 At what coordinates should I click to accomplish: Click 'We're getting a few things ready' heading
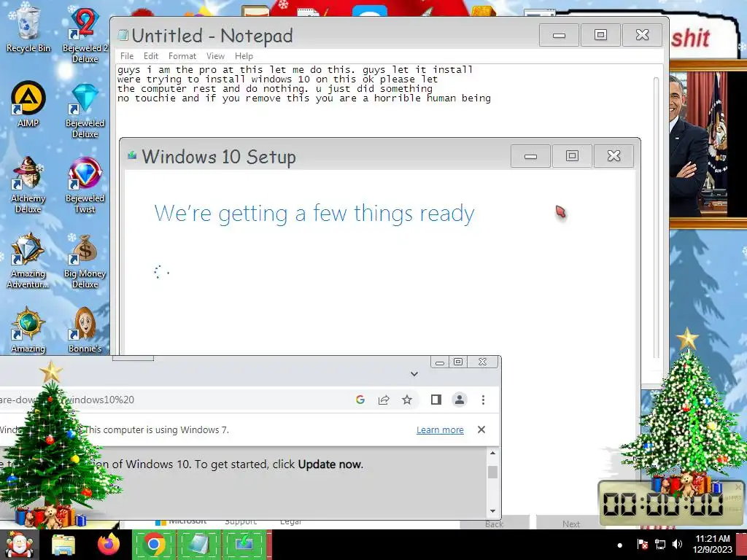click(x=314, y=214)
